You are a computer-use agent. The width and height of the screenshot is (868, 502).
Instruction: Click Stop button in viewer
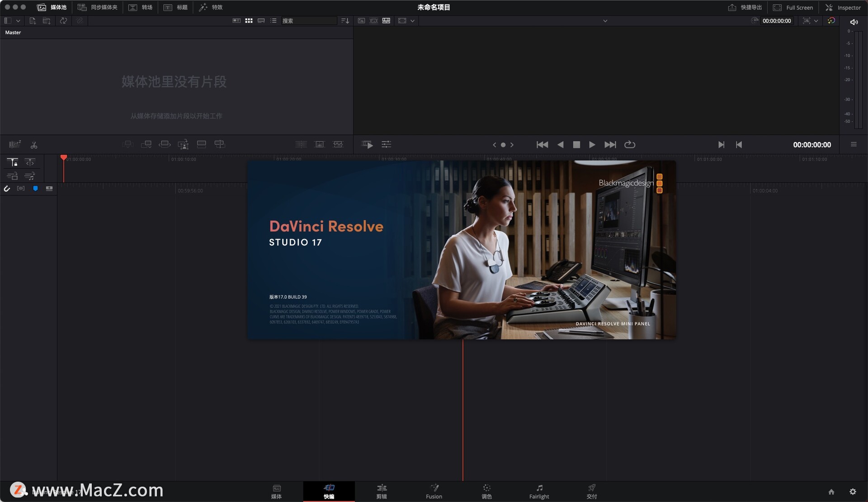(576, 145)
